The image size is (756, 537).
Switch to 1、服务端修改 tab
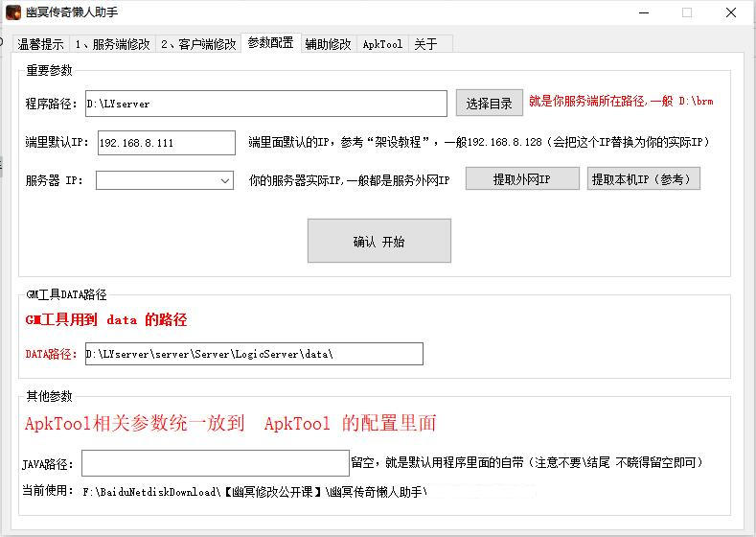[112, 44]
